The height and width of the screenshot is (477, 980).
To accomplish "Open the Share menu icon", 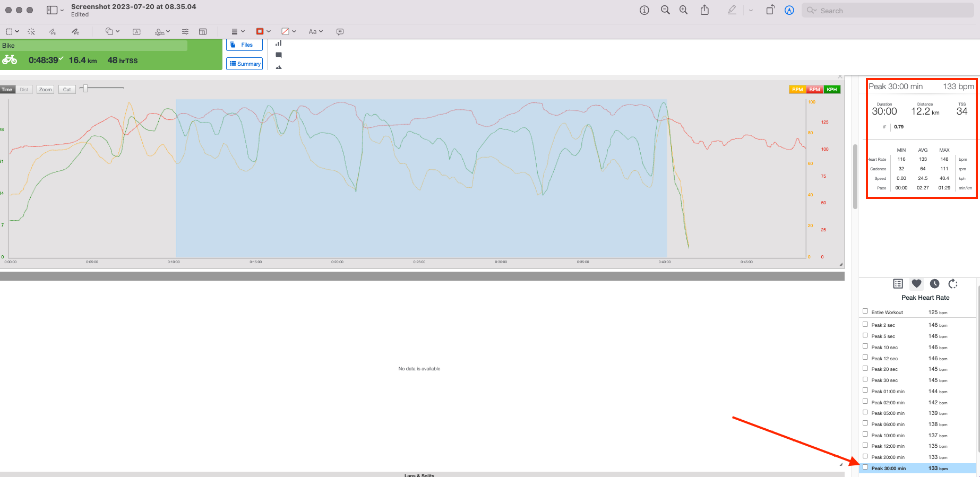I will (704, 10).
